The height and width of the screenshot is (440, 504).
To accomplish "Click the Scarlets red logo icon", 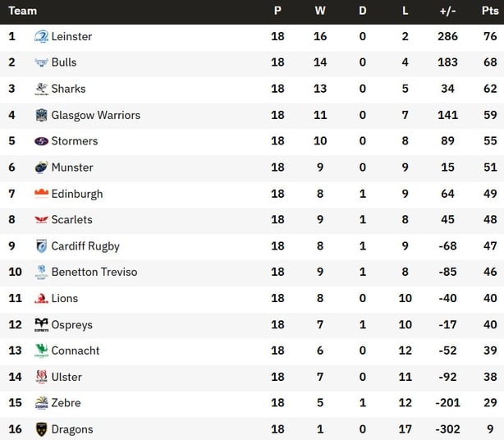I will click(x=42, y=219).
